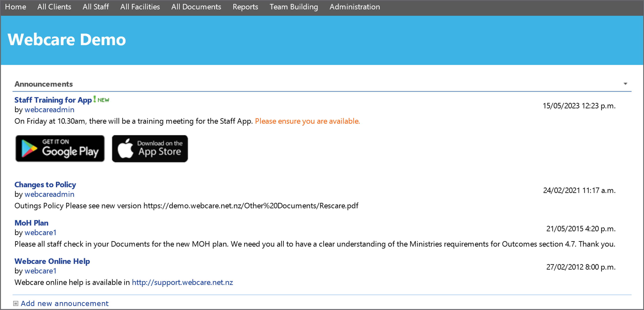Open All Facilities menu item
The width and height of the screenshot is (644, 310).
(140, 7)
